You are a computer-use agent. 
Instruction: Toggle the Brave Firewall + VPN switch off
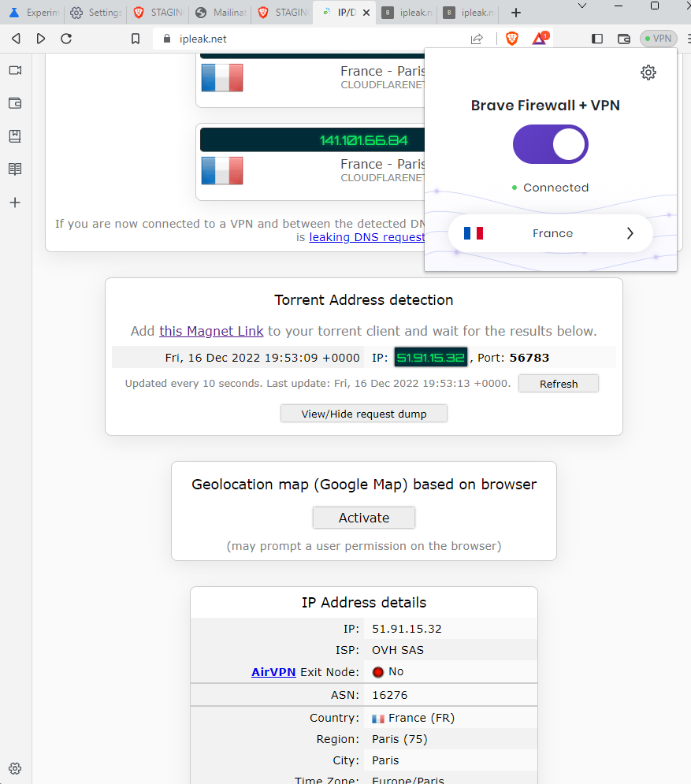(x=550, y=143)
